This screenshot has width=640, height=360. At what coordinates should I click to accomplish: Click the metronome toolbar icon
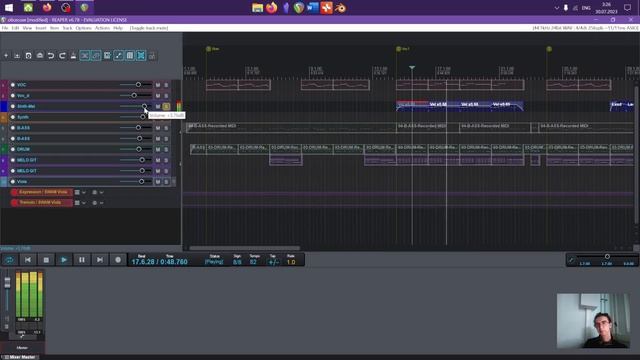click(x=73, y=56)
